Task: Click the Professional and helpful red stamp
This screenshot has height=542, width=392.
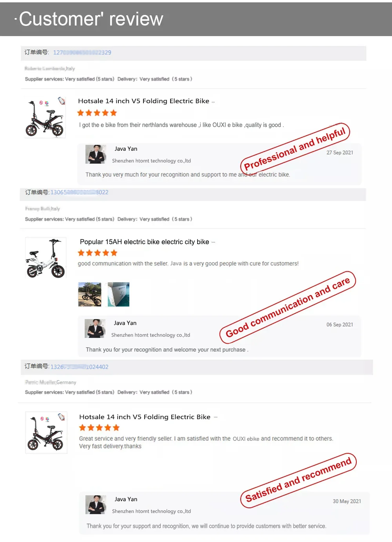Action: click(x=295, y=149)
